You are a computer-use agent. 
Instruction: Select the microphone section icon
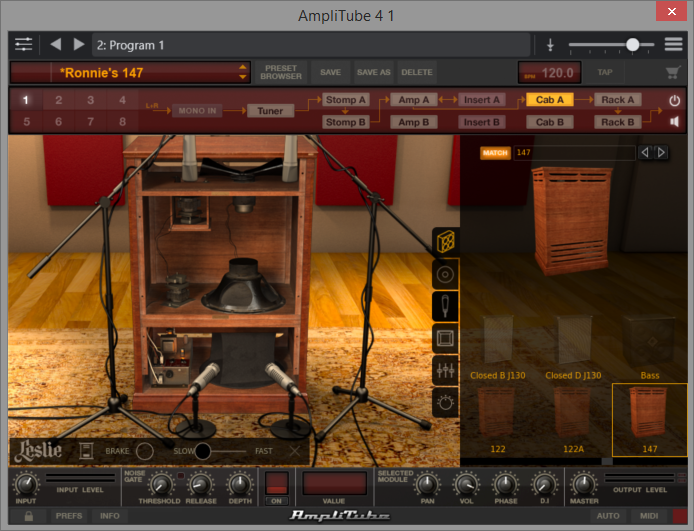(x=445, y=306)
